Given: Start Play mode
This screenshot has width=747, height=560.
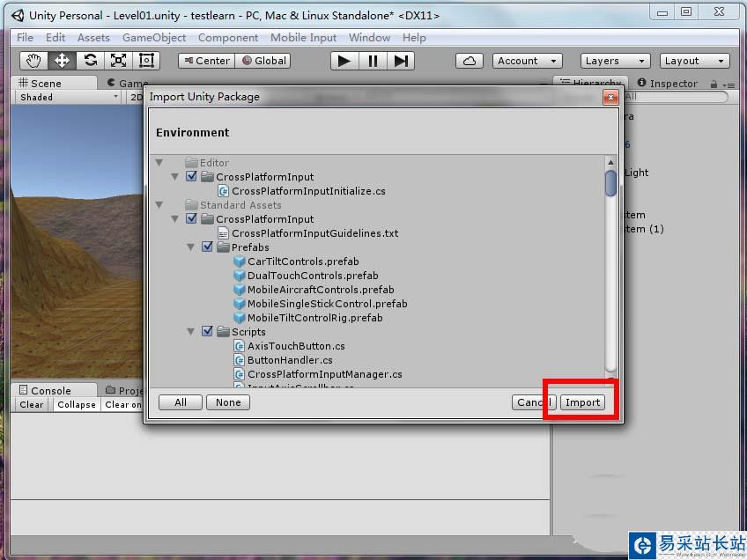Looking at the screenshot, I should [344, 61].
